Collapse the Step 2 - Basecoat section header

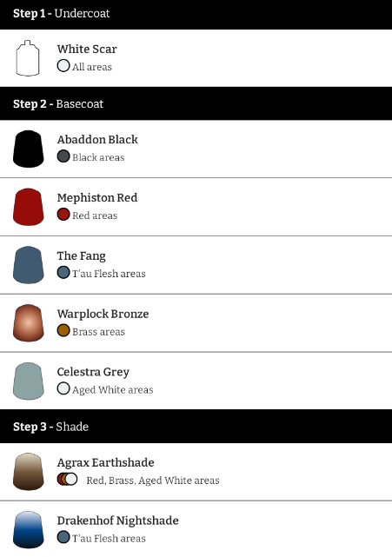pyautogui.click(x=196, y=103)
